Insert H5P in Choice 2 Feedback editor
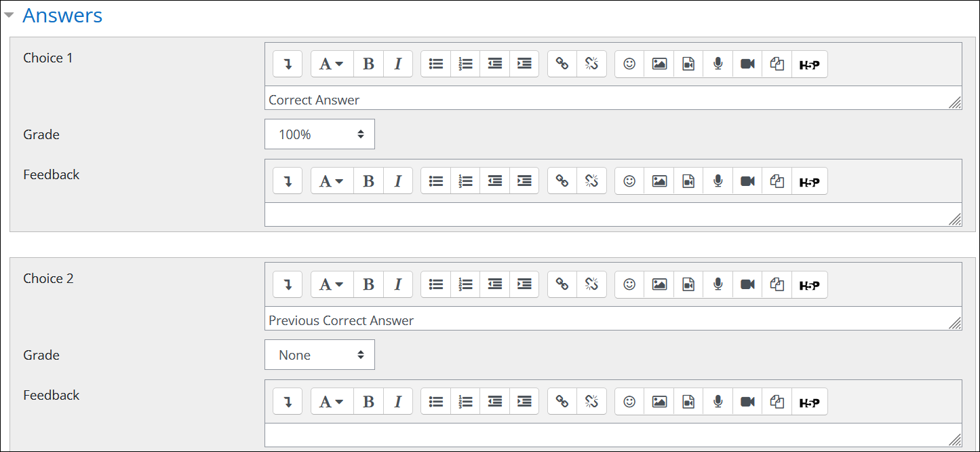Screen dimensions: 980x452 [810, 402]
